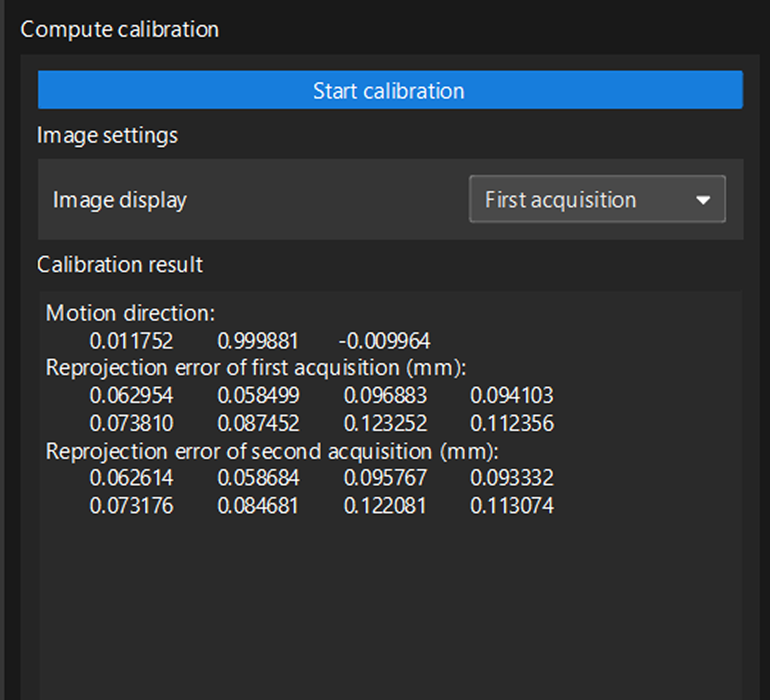The image size is (770, 700).
Task: Click the second acquisition reprojection error heading
Action: 272,451
